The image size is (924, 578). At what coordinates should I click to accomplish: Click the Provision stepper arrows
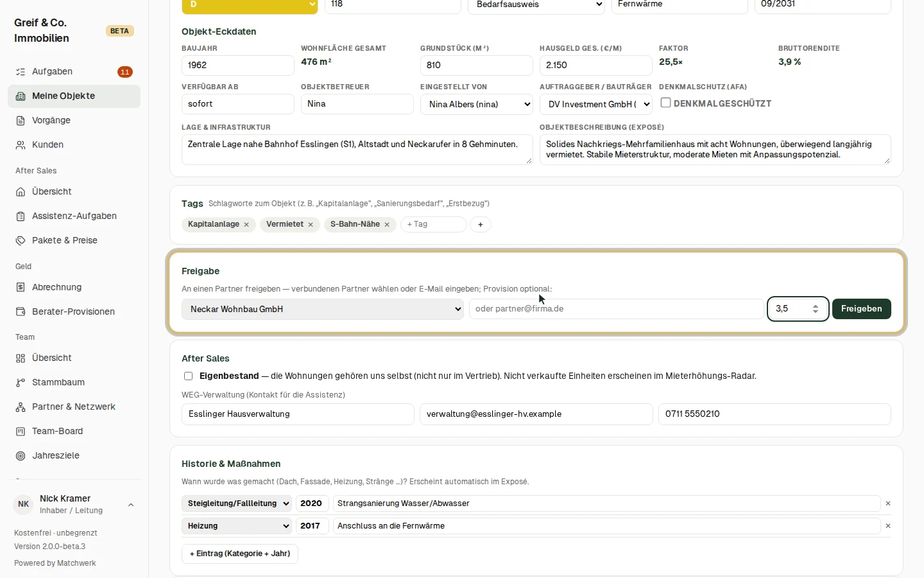click(816, 309)
